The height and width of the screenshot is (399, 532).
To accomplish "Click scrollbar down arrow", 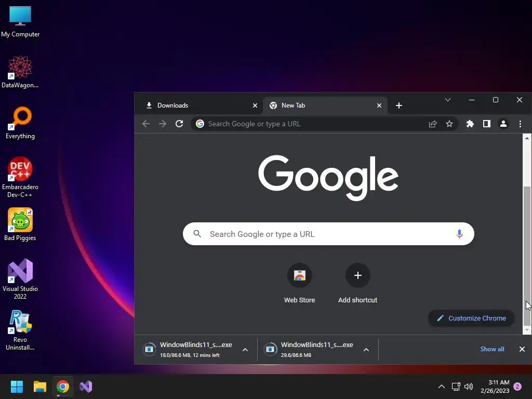I will coord(527,330).
